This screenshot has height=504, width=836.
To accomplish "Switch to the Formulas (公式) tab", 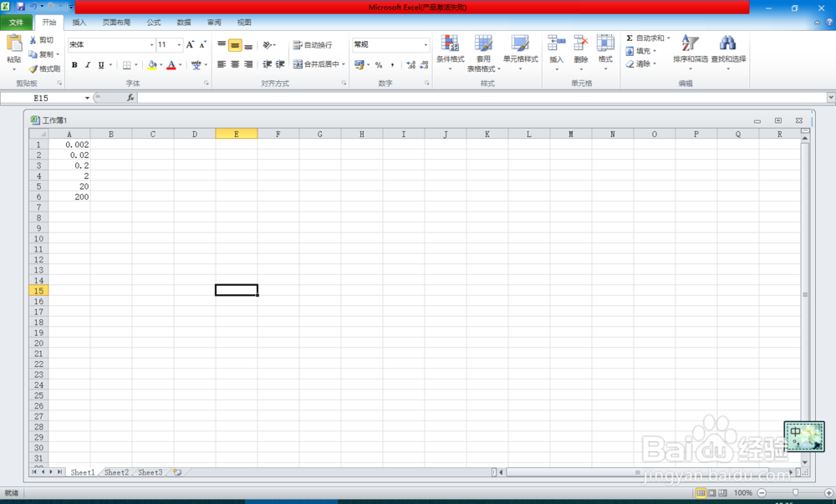I will pyautogui.click(x=154, y=23).
